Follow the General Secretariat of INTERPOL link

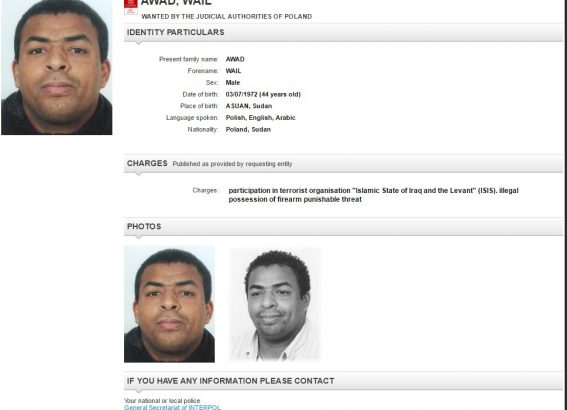point(172,407)
